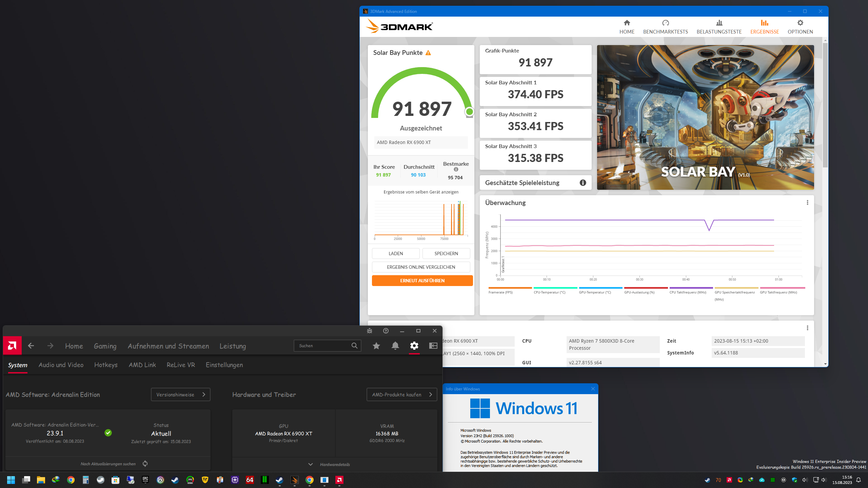Toggle Framerate (FPS) legend in monitoring chart
This screenshot has height=488, width=868.
click(x=500, y=292)
